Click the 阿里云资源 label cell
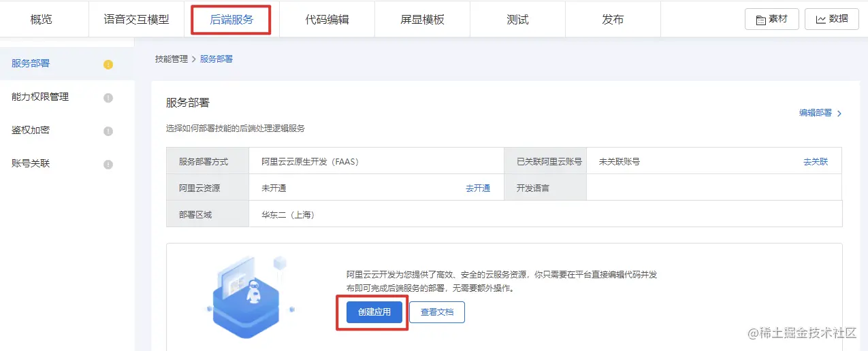 click(208, 188)
